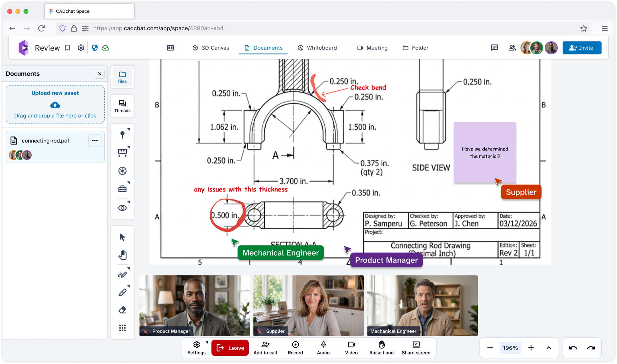Toggle Raise hand
617x364 pixels.
pos(382,348)
